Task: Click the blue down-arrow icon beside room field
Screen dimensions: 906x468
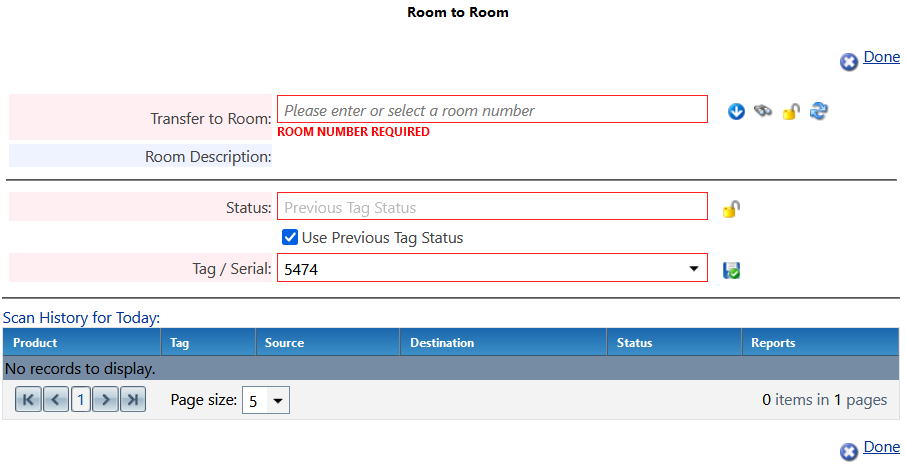Action: (737, 111)
